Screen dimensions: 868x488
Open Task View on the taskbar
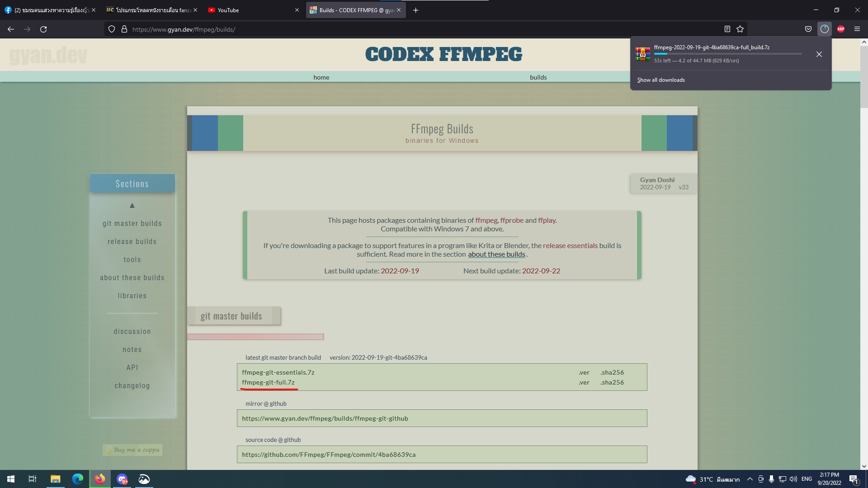tap(33, 479)
